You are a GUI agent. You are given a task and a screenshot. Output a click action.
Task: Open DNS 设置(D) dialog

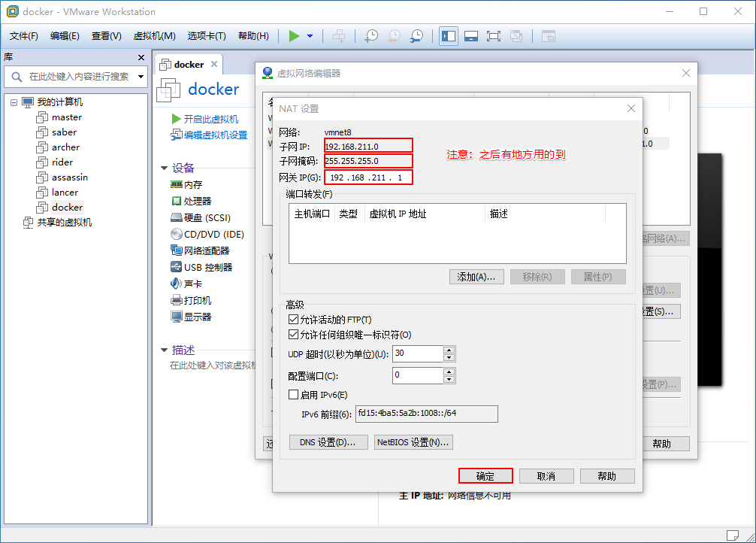[328, 442]
